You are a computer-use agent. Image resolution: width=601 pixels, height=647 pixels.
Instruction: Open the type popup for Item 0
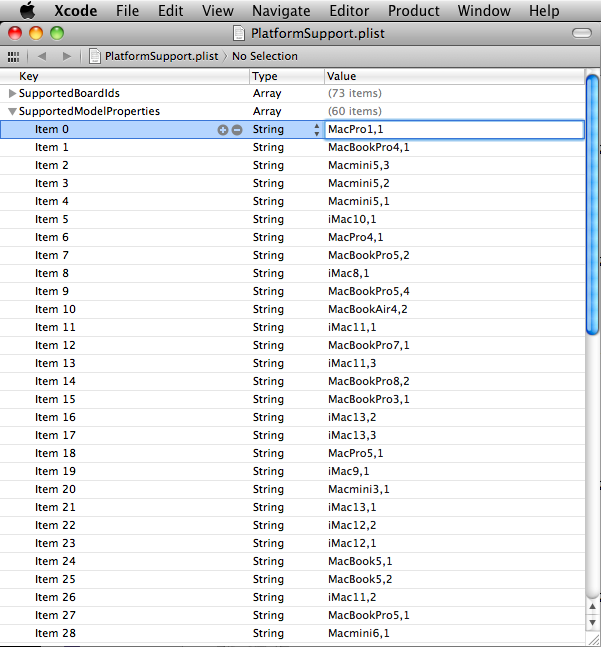coord(316,130)
